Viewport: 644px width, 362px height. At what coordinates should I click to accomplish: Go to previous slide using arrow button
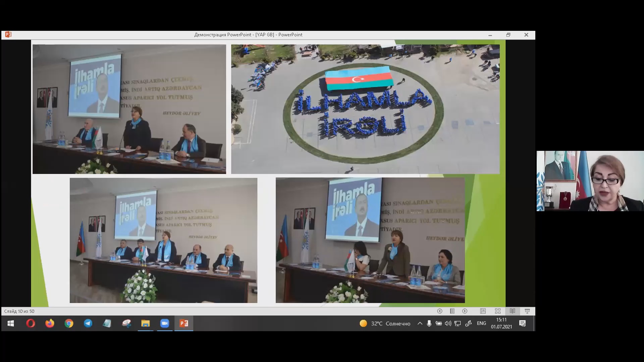point(440,311)
